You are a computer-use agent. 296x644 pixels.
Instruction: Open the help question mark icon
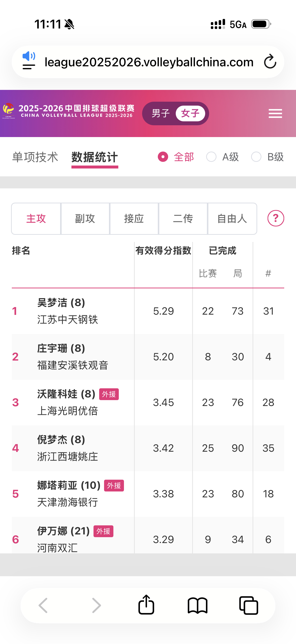[275, 218]
